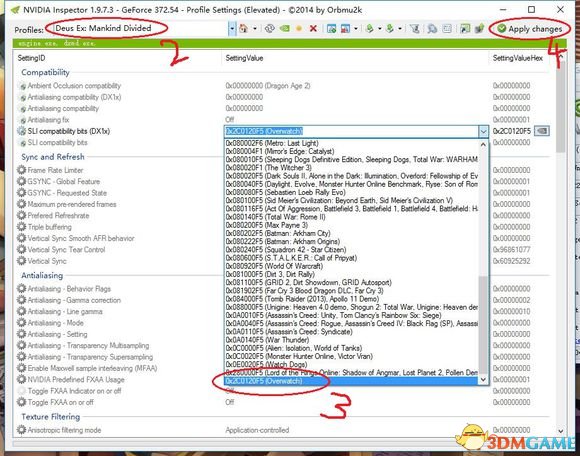This screenshot has width=580, height=456.
Task: Click the refresh settings icon
Action: (270, 28)
